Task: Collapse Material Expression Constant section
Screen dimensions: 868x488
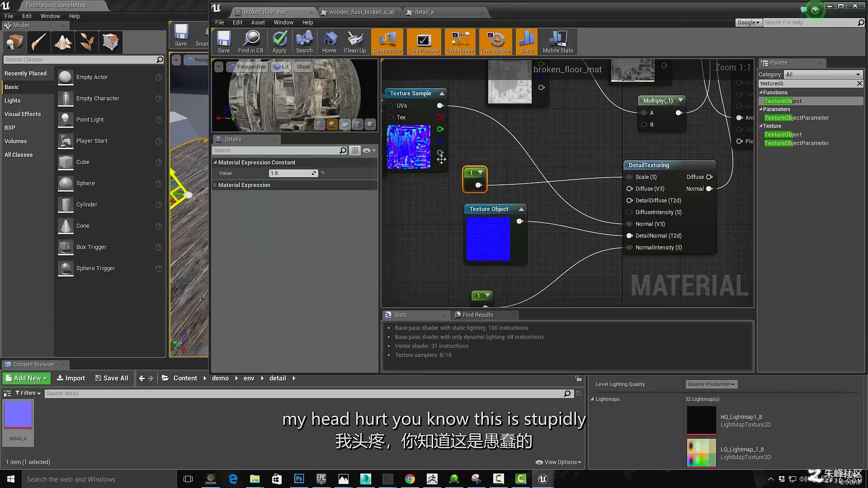Action: 215,162
